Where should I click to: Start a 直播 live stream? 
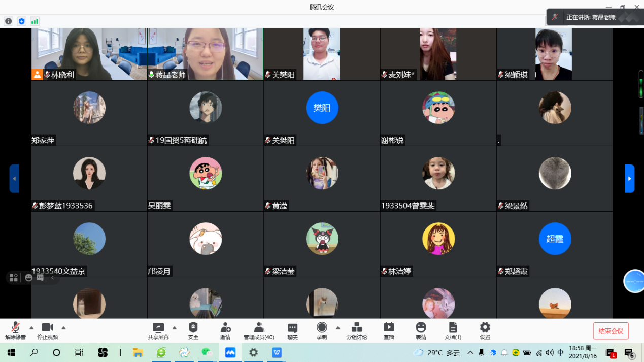pos(389,331)
